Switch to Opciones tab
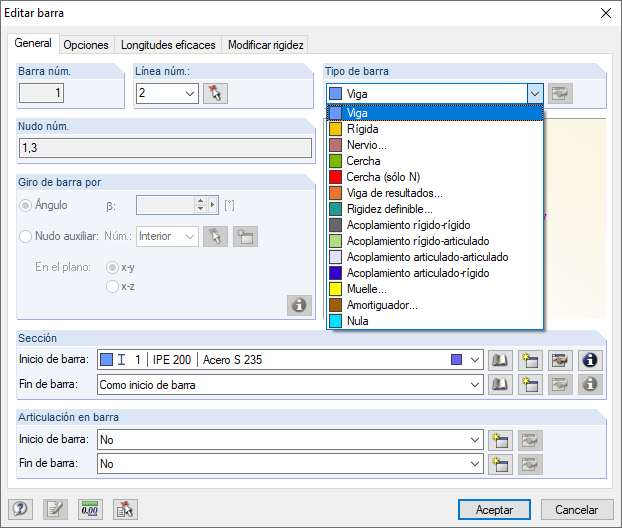This screenshot has height=528, width=622. pyautogui.click(x=86, y=45)
